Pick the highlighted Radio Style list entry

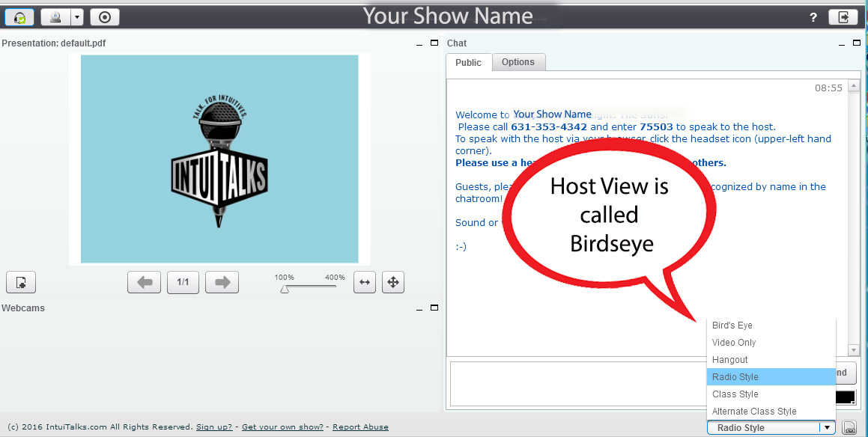[771, 376]
